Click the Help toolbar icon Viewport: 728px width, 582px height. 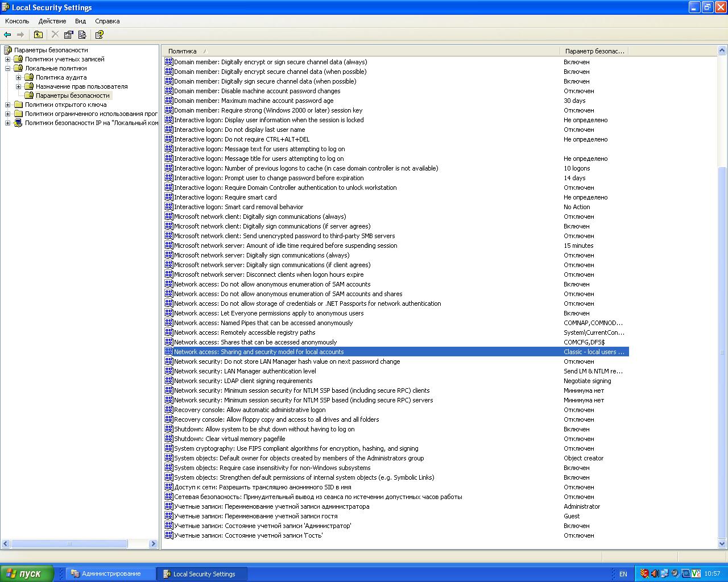pos(99,35)
